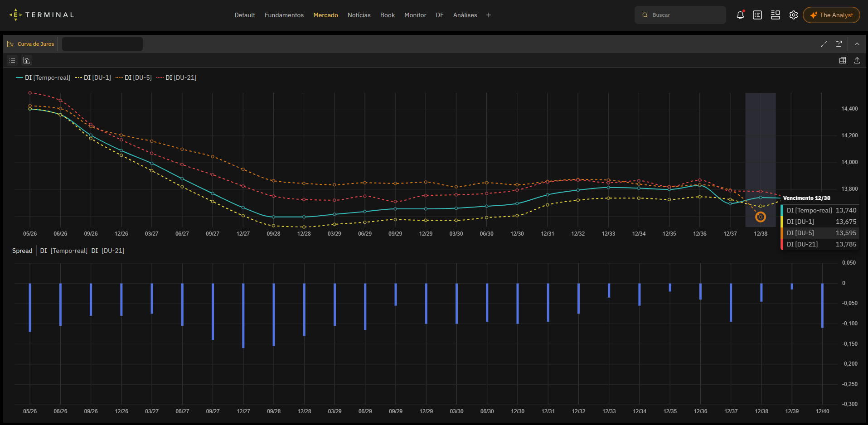
Task: Toggle DI [DU-21] series in legend
Action: coord(176,77)
